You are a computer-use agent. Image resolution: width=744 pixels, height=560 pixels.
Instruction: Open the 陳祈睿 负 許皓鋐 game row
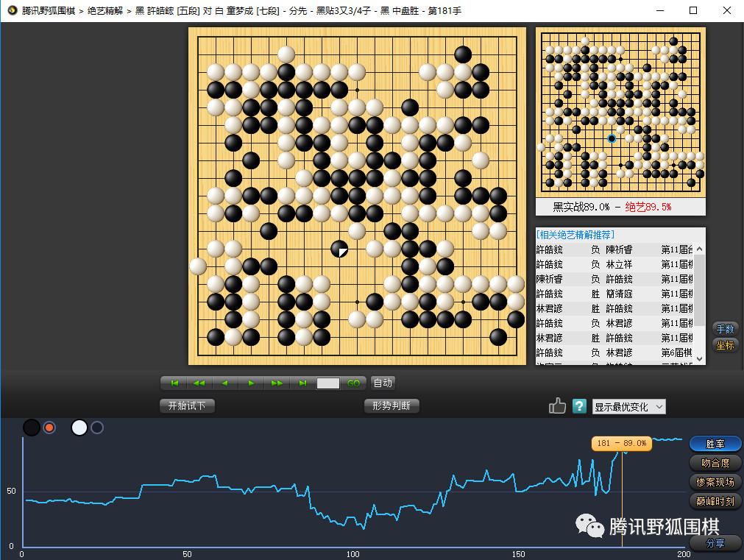click(615, 279)
